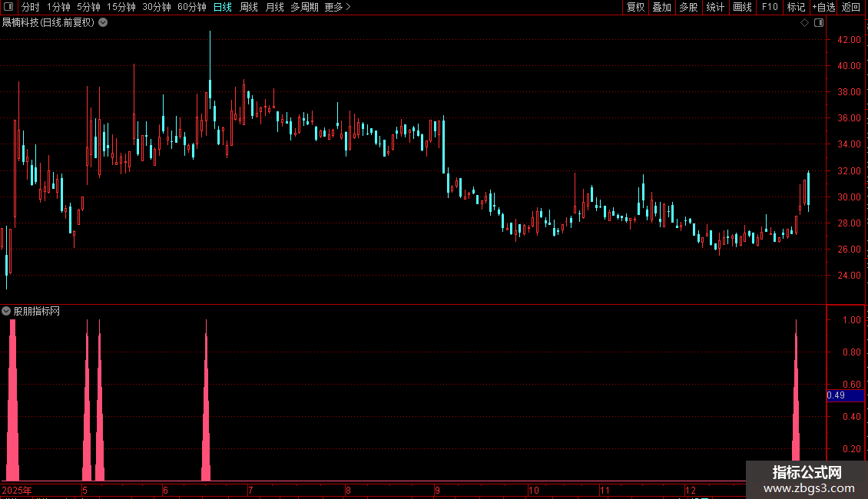Switch to 月线 monthly chart
This screenshot has width=868, height=499.
tap(274, 7)
